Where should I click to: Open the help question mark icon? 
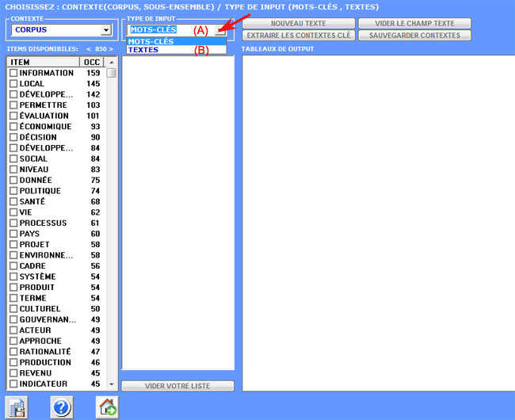pyautogui.click(x=62, y=407)
